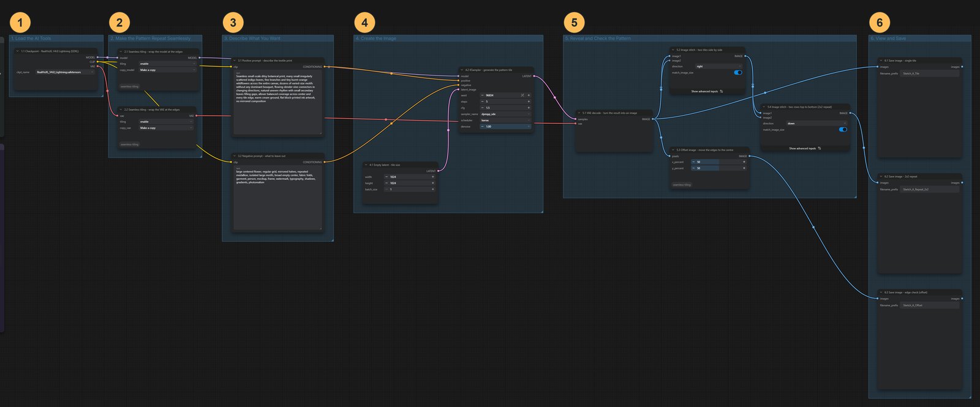The width and height of the screenshot is (980, 407).
Task: Increase x_percent in Offset image node
Action: click(x=744, y=162)
